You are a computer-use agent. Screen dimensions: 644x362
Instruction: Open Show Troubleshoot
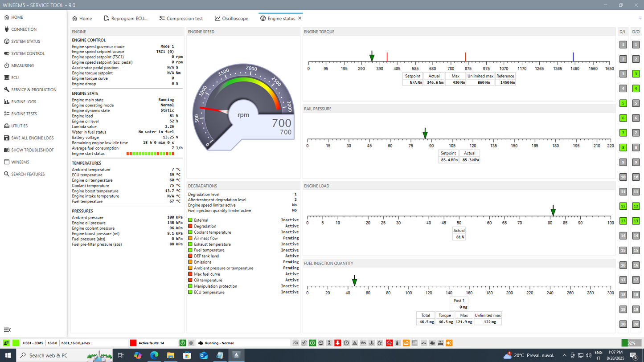31,150
